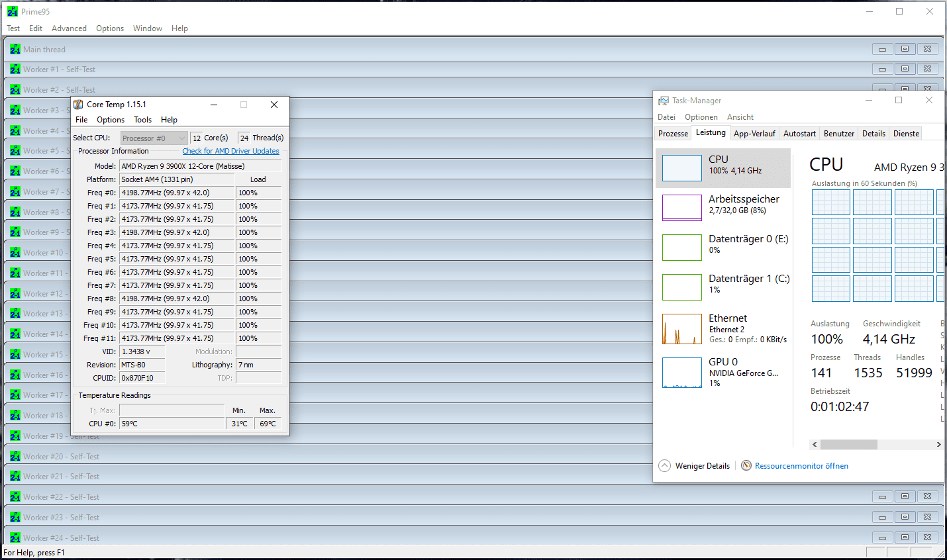
Task: Open the Select CPU Processor #0 dropdown
Action: [154, 138]
